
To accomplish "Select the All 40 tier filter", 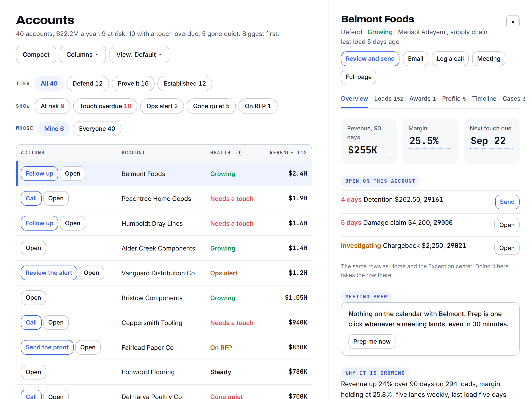I will tap(49, 83).
